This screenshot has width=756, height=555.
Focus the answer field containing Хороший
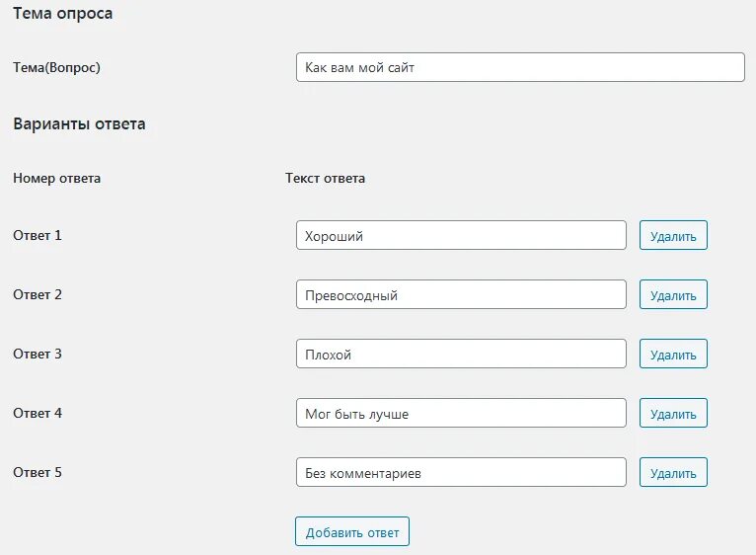[x=461, y=236]
